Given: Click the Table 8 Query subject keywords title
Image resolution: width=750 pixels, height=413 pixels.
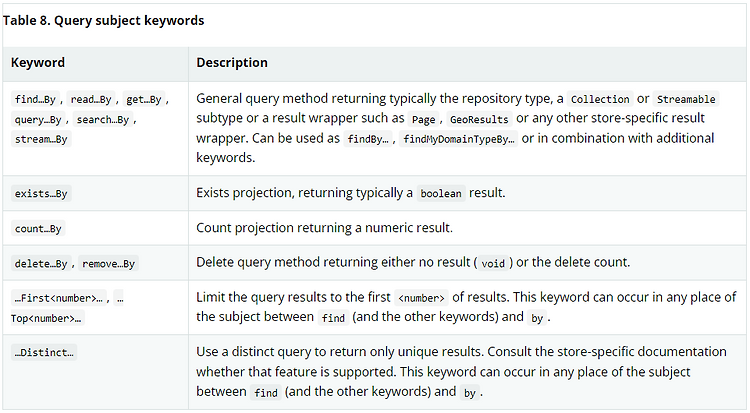Looking at the screenshot, I should (x=103, y=21).
